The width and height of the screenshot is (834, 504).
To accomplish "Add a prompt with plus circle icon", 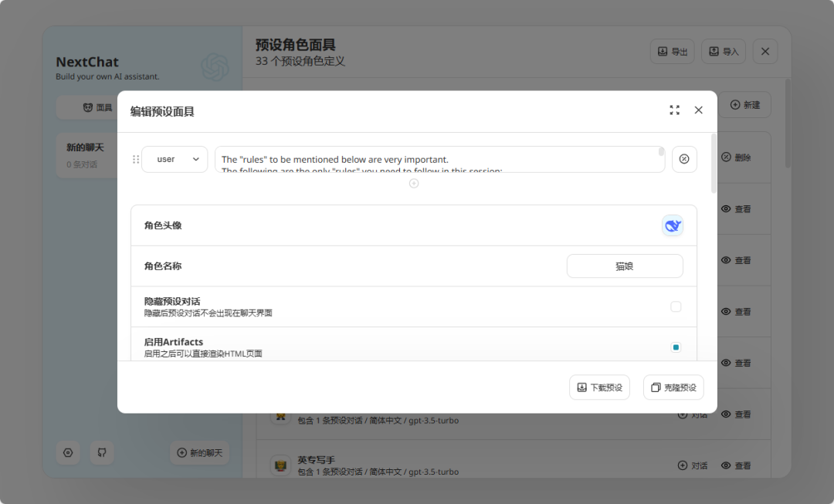I will pos(414,184).
